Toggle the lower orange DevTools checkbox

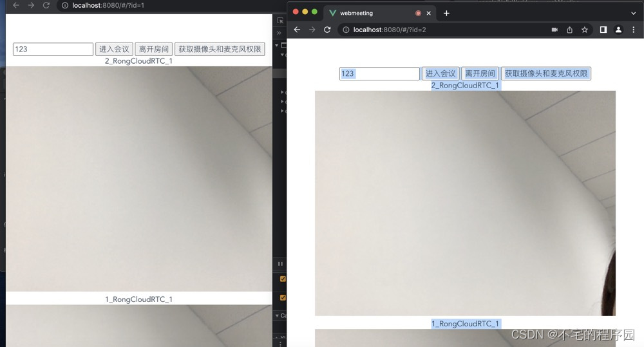283,297
